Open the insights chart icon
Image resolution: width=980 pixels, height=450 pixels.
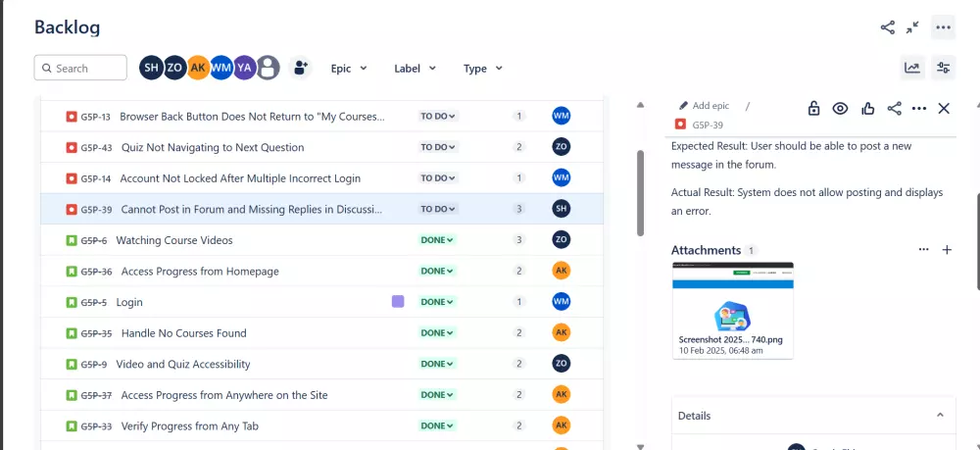click(912, 68)
